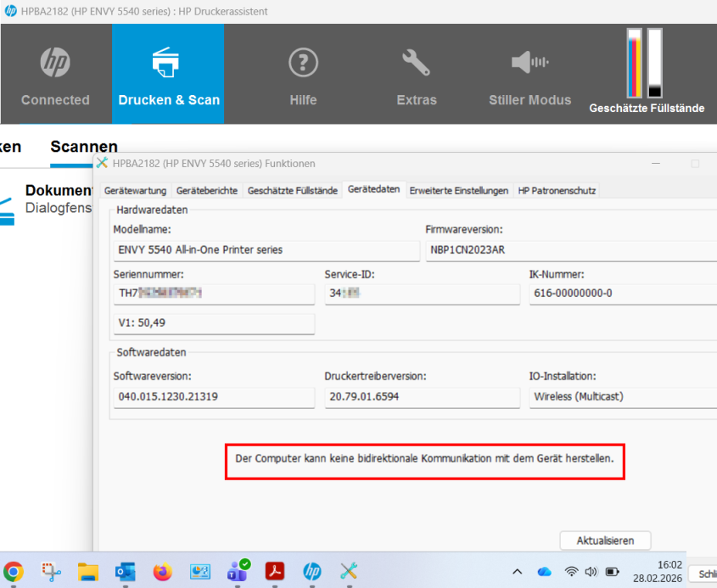Click the HP logo in title bar
717x588 pixels.
[10, 11]
